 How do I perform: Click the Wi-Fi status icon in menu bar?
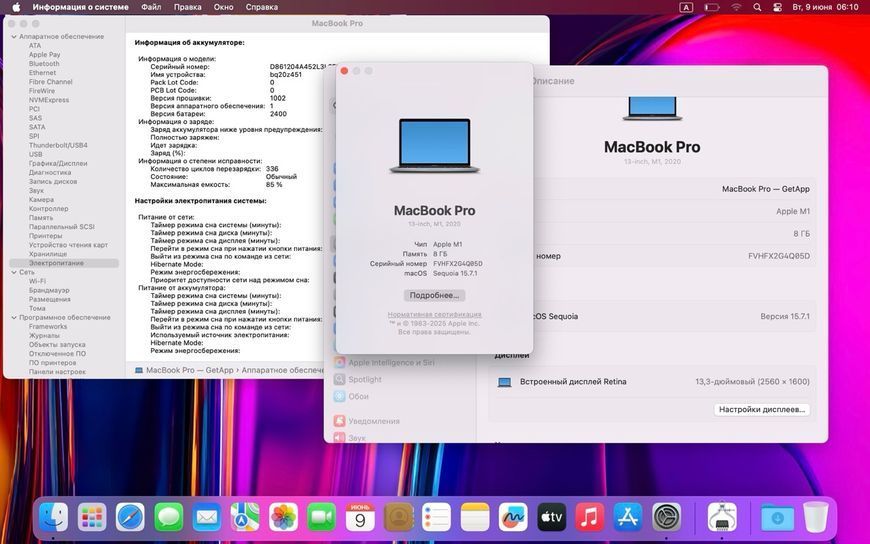(736, 7)
